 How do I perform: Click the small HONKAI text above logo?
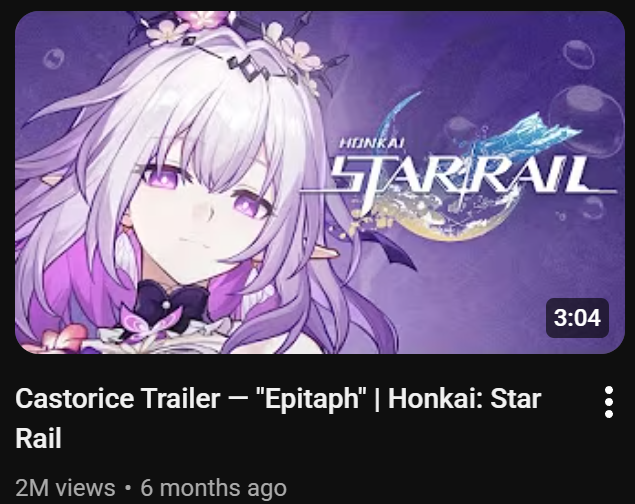tap(372, 143)
